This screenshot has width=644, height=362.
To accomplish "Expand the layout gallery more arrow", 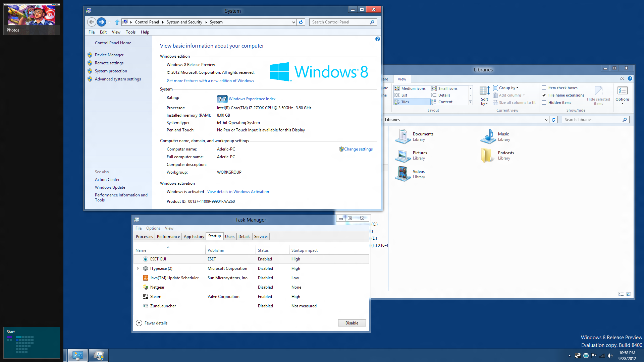I will [x=470, y=102].
